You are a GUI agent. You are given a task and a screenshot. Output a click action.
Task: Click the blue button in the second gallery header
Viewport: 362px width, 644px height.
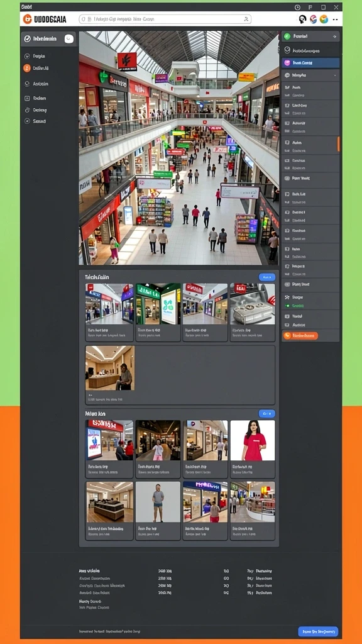pos(266,414)
